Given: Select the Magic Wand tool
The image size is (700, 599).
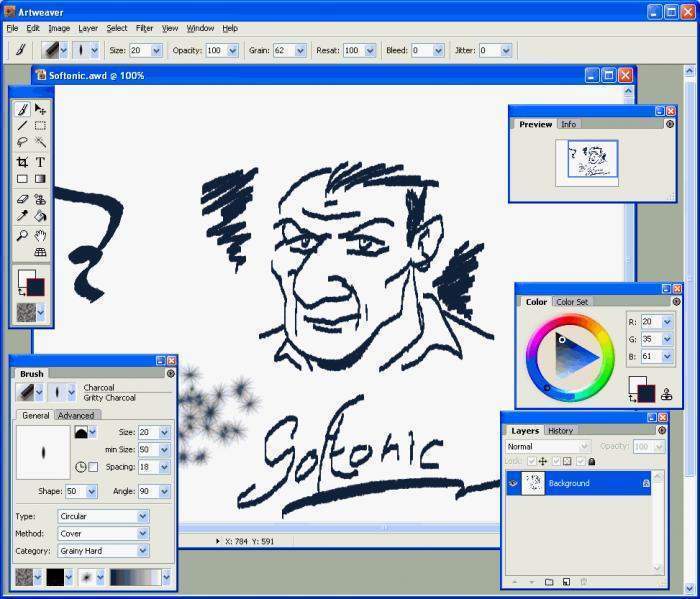Looking at the screenshot, I should [40, 142].
